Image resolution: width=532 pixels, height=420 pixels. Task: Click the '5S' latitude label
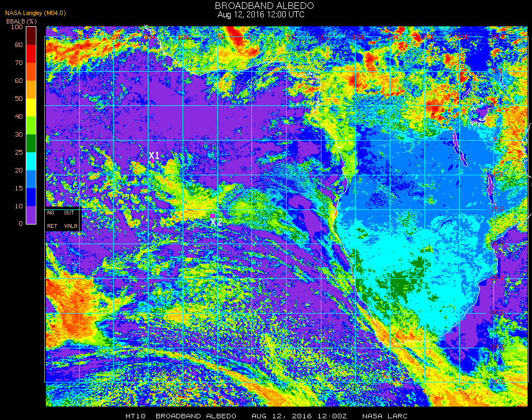click(x=498, y=140)
